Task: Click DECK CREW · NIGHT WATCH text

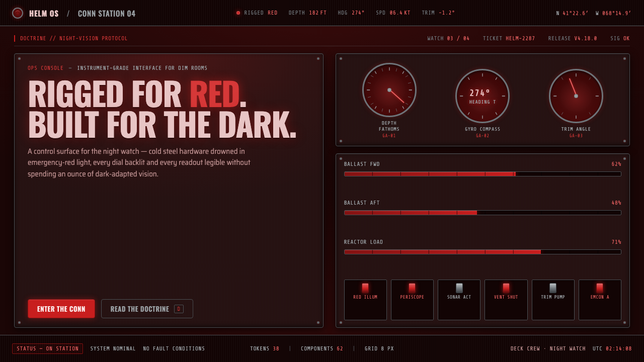Action: tap(548, 348)
